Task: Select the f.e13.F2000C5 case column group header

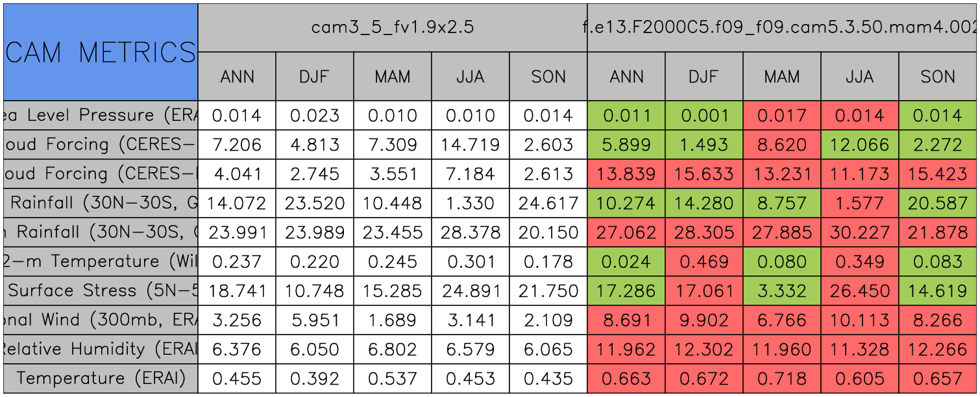Action: (x=782, y=27)
